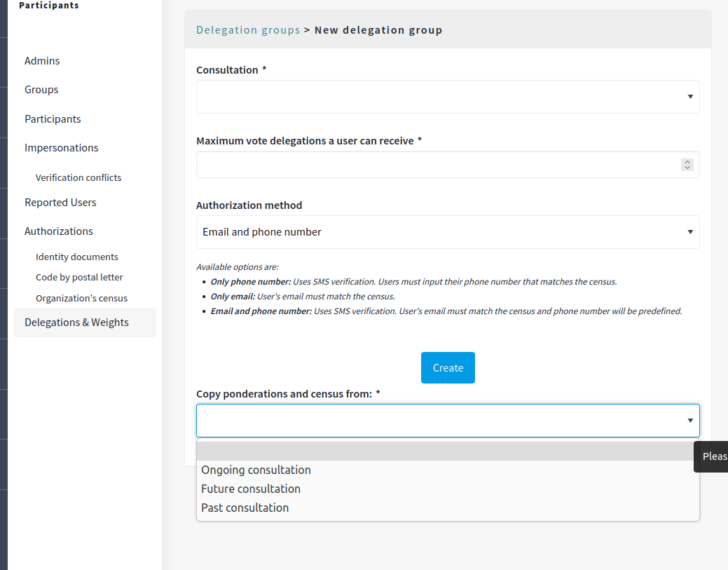Open the Authorizations section
The image size is (728, 570).
(58, 231)
